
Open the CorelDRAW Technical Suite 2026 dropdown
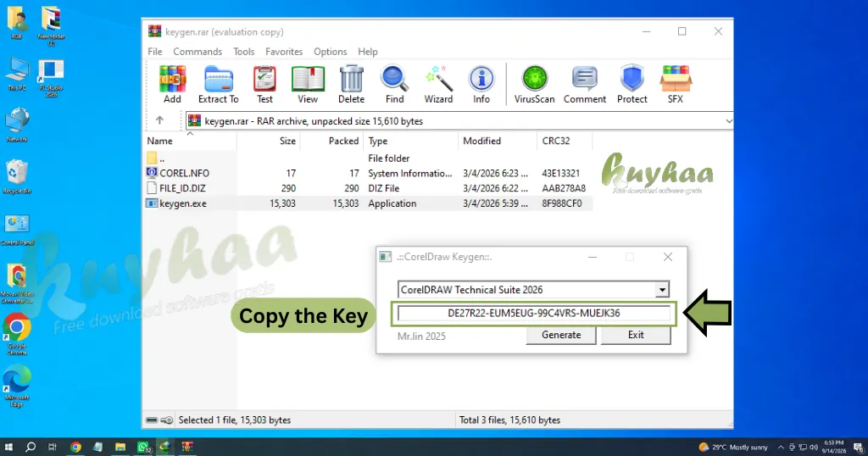pos(662,289)
